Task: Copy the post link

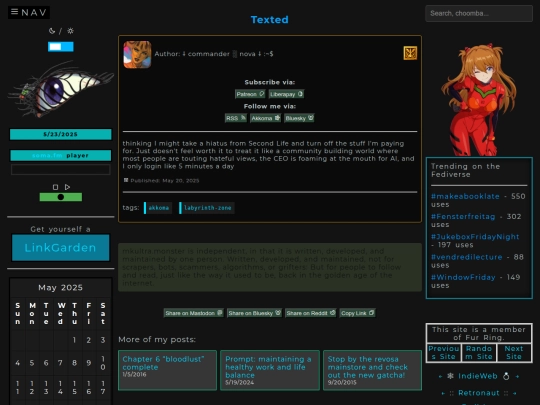Action: pos(357,313)
